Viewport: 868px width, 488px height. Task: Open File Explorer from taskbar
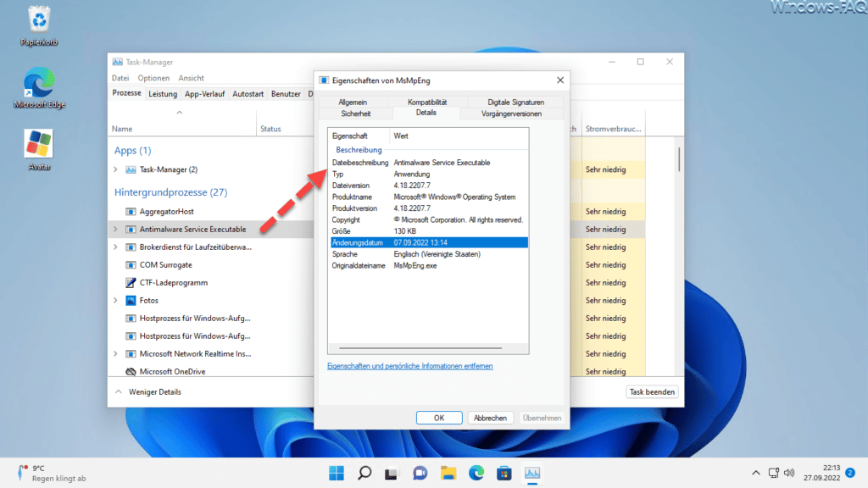[x=448, y=473]
